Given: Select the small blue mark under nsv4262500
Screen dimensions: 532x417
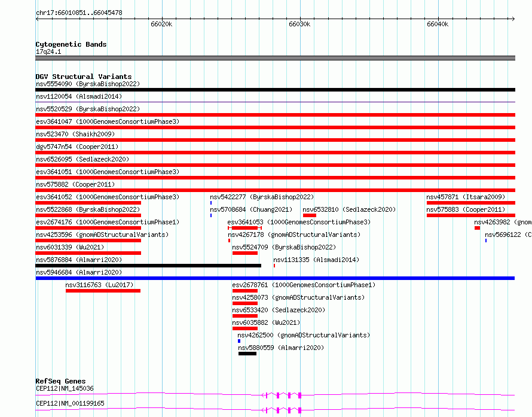Looking at the screenshot, I should (239, 341).
